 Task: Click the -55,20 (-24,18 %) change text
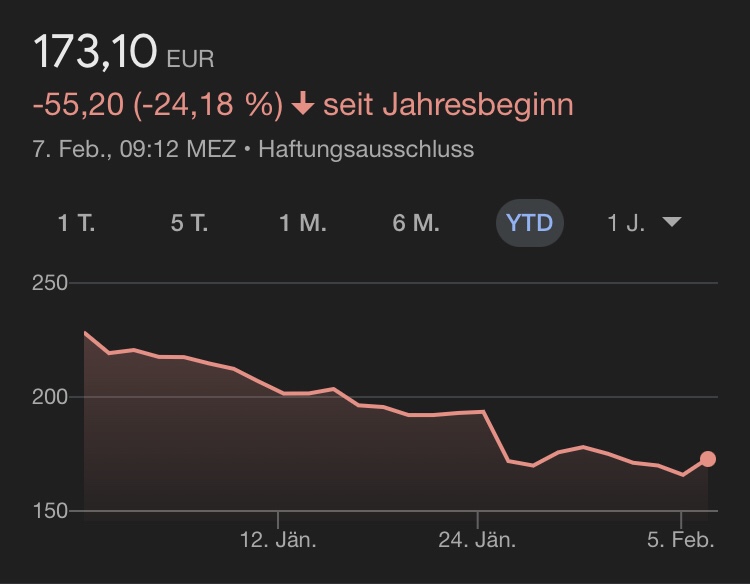(x=158, y=105)
